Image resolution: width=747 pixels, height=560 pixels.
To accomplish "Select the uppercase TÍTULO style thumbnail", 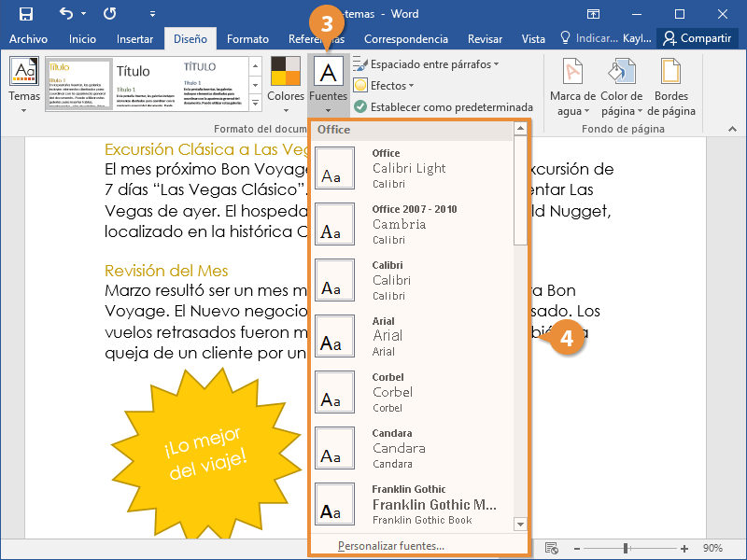I will tap(215, 84).
